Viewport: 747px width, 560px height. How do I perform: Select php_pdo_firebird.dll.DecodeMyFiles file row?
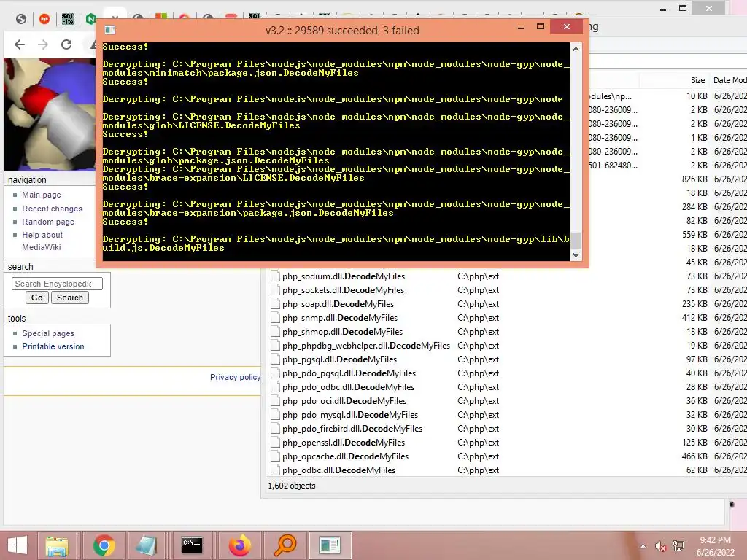(x=506, y=429)
